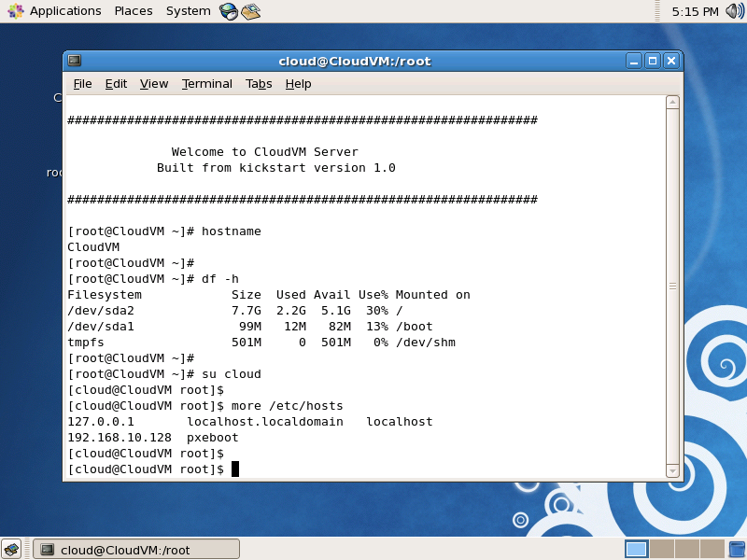
Task: Open the Tabs menu
Action: tap(259, 84)
